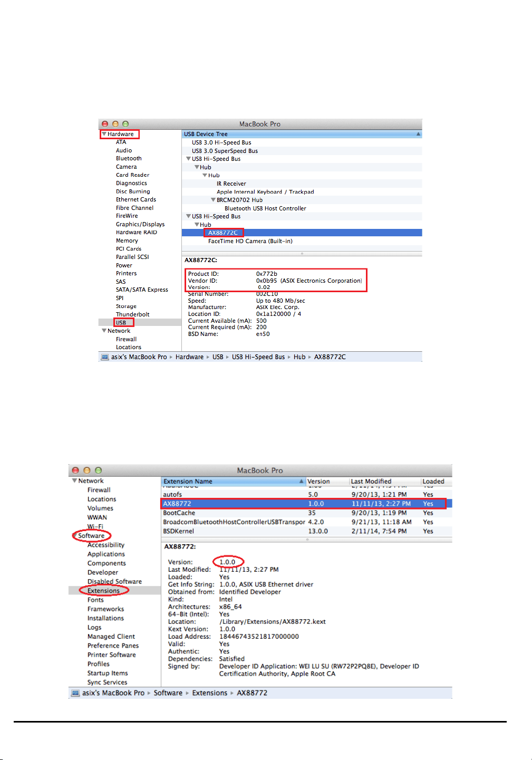Open FireWire in the Hardware list
The image size is (532, 760).
(127, 216)
